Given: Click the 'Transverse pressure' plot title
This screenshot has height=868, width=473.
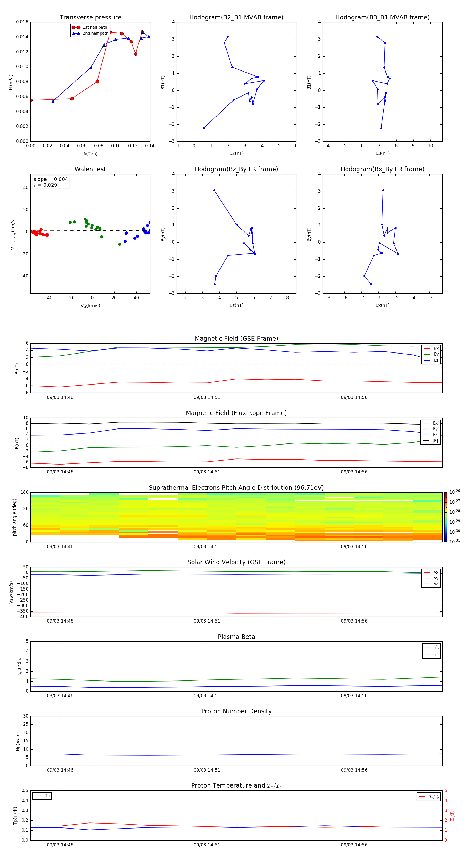Looking at the screenshot, I should pos(90,18).
